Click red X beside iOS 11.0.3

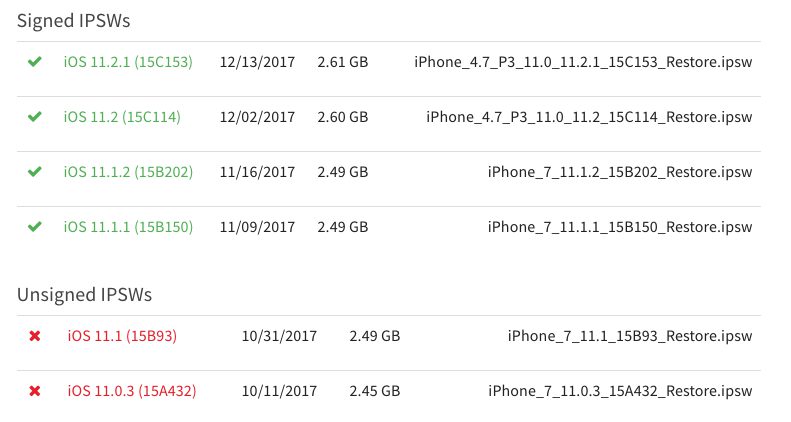click(x=35, y=390)
